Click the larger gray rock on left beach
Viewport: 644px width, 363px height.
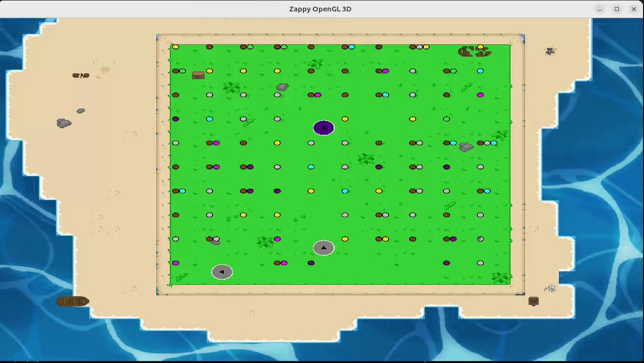(x=64, y=123)
